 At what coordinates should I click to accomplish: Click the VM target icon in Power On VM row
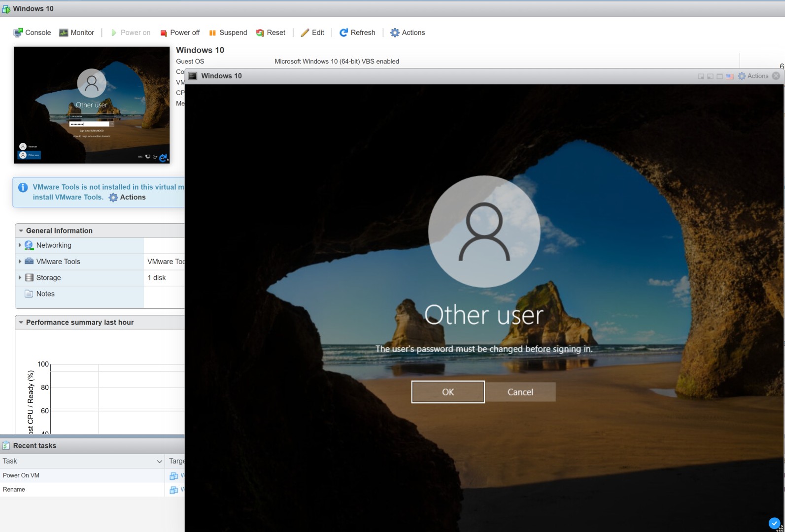(x=173, y=476)
